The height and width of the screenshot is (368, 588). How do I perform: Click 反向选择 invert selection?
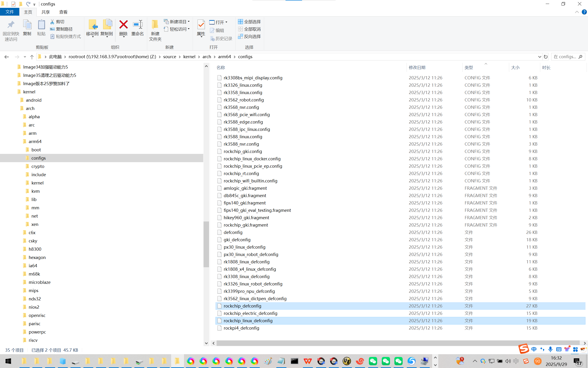[249, 36]
